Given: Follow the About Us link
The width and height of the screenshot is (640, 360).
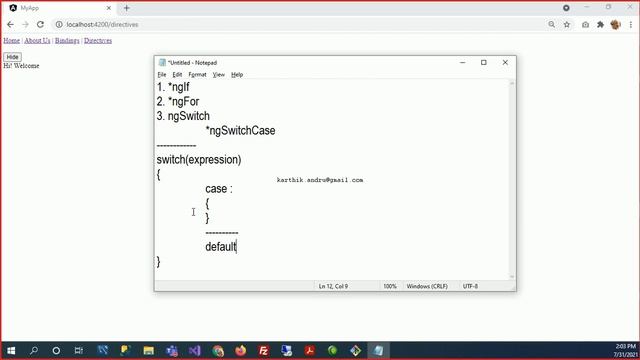Looking at the screenshot, I should coord(37,40).
